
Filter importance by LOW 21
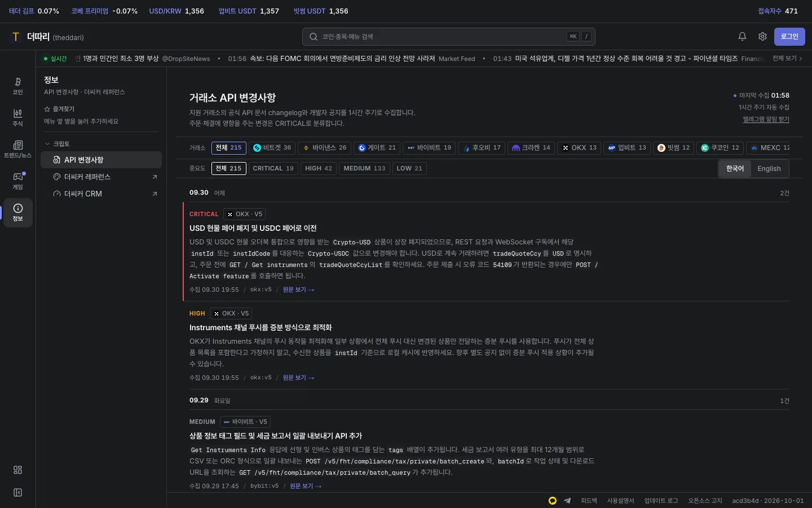pos(409,168)
